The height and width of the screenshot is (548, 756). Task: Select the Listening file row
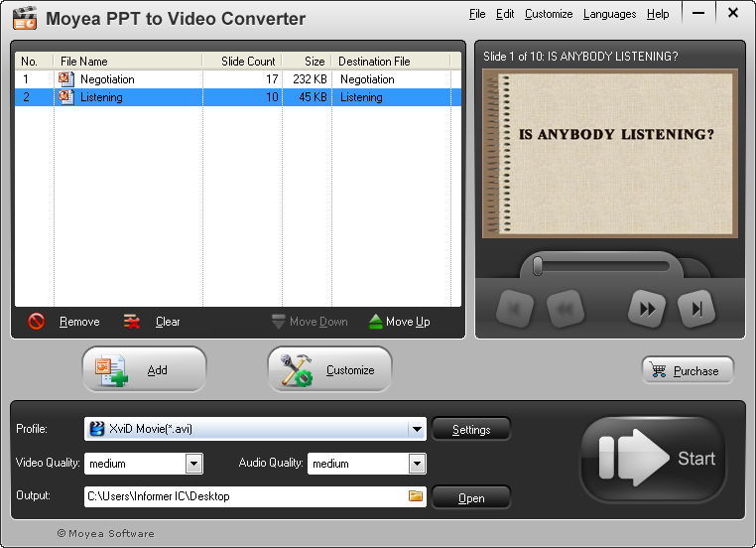238,97
